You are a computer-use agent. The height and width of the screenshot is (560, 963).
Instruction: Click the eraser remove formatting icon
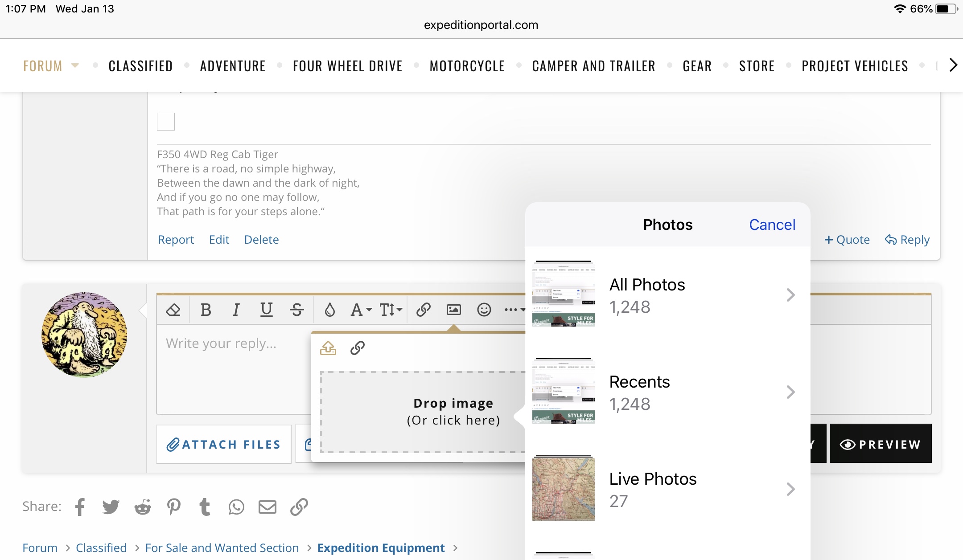tap(173, 310)
